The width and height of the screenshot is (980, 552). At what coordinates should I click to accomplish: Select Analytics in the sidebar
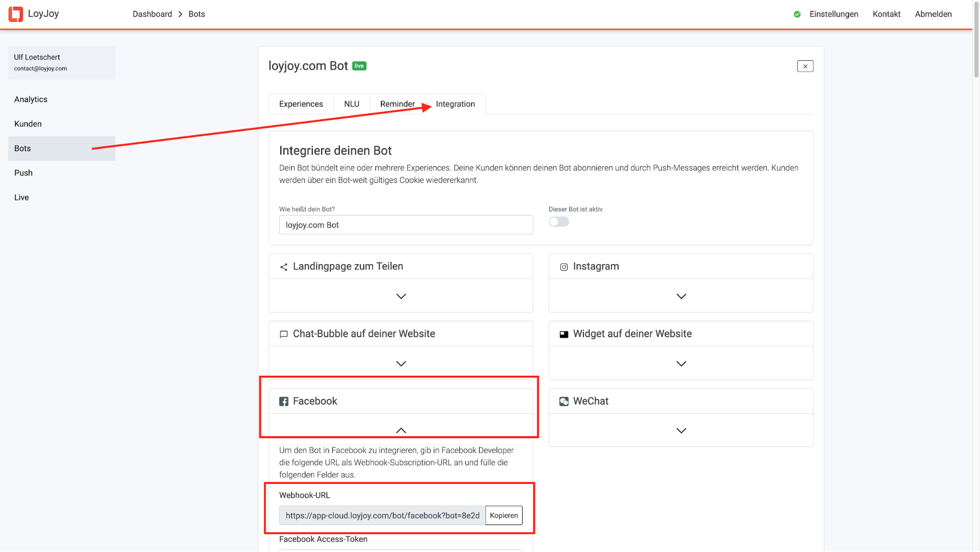pyautogui.click(x=31, y=99)
